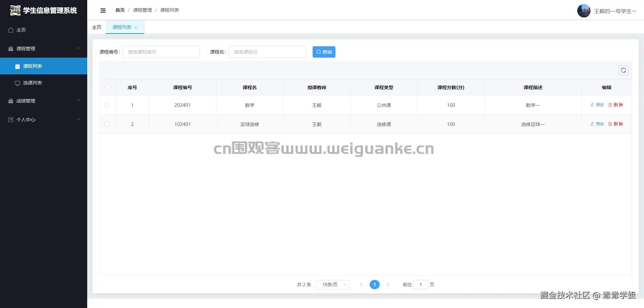Focus the 课程名 search input
This screenshot has width=644, height=308.
[267, 52]
